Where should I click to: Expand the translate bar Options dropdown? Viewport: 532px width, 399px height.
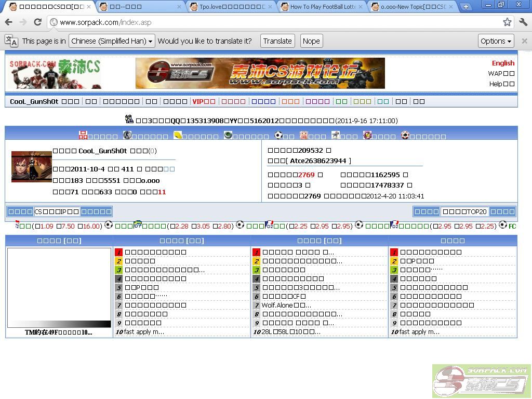point(496,41)
